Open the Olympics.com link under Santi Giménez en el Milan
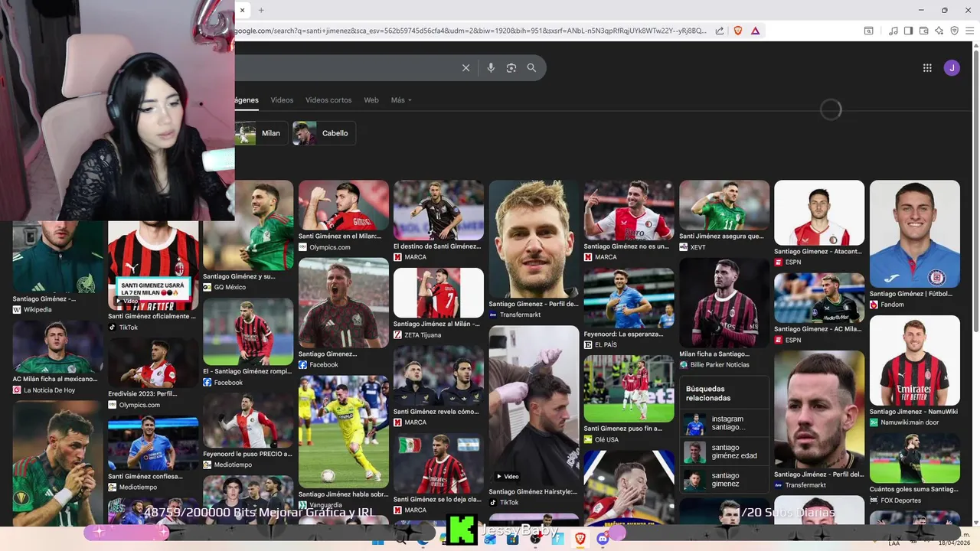This screenshot has width=980, height=551. pos(330,247)
